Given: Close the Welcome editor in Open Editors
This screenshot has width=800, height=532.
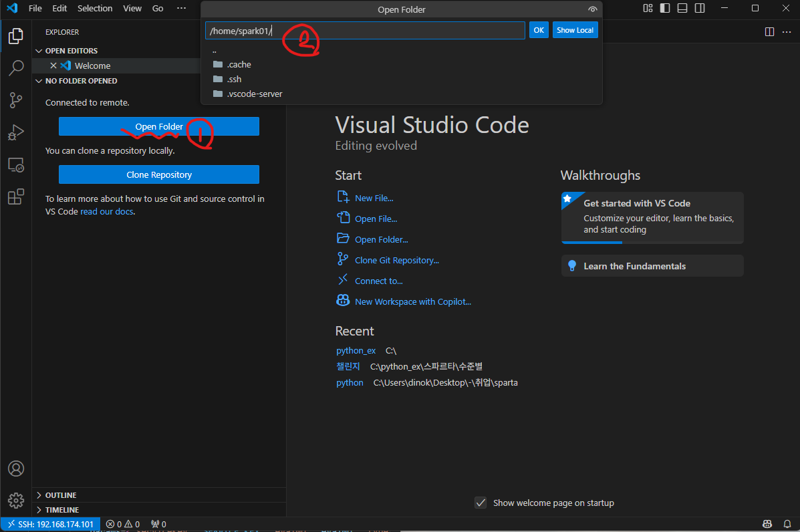Looking at the screenshot, I should pyautogui.click(x=53, y=65).
